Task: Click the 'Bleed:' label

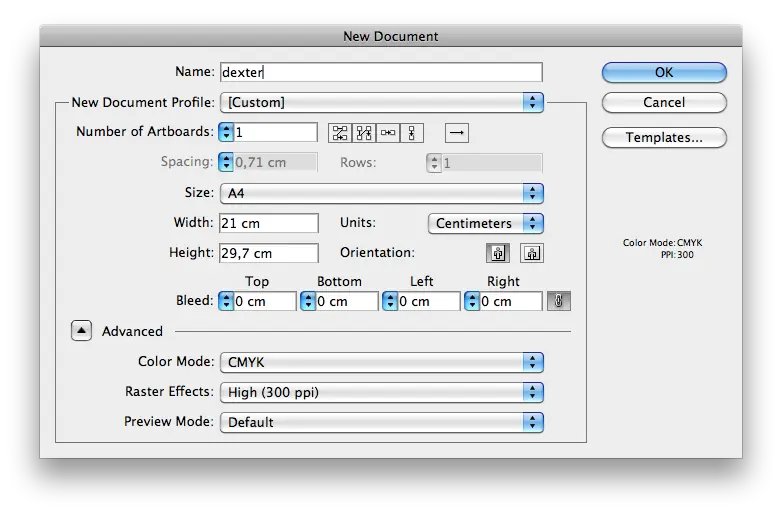Action: point(195,301)
